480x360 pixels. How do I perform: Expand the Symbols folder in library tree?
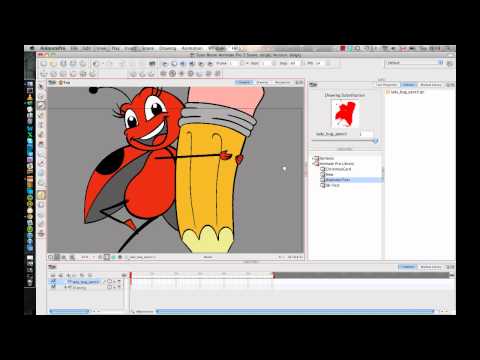click(314, 158)
